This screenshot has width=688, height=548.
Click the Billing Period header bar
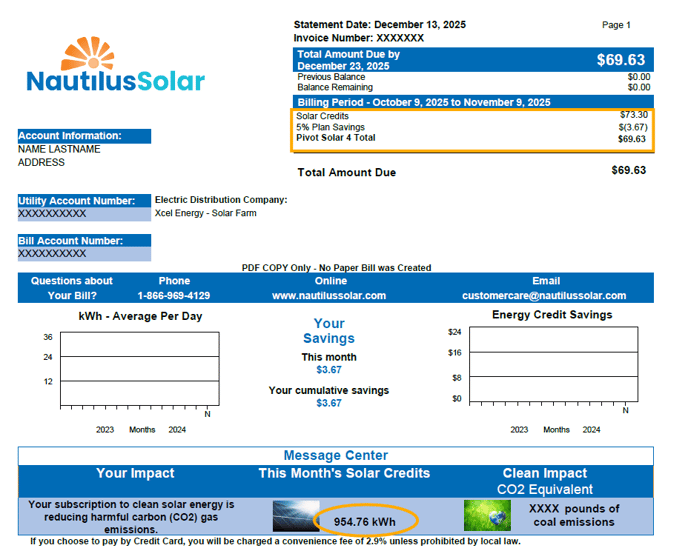(x=473, y=102)
